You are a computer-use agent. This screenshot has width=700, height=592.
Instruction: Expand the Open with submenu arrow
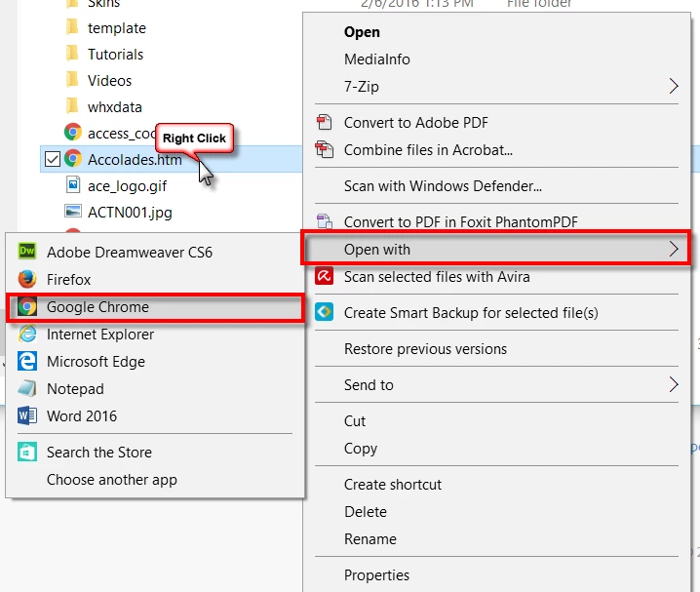(674, 249)
